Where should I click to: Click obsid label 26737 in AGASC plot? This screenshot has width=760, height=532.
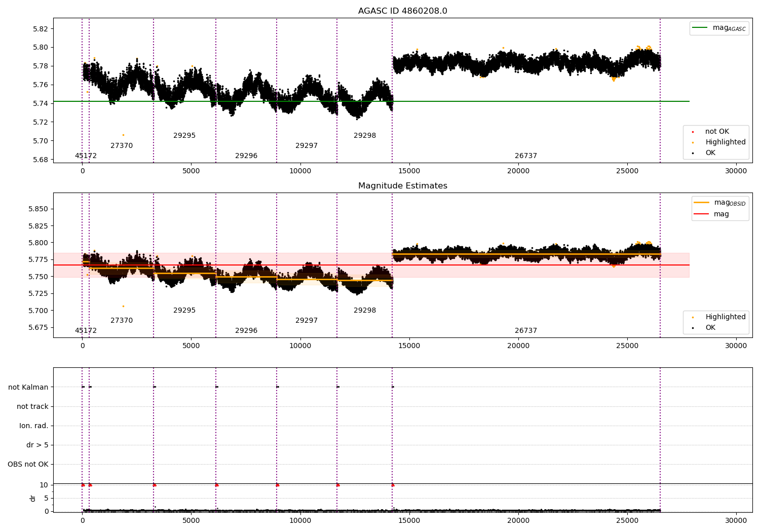tap(526, 156)
